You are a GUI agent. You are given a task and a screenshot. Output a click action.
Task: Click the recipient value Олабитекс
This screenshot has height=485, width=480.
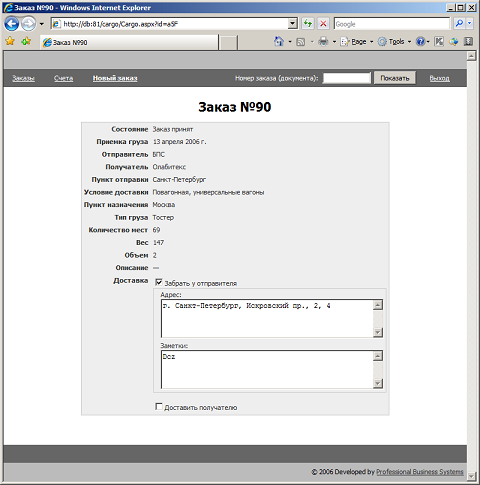[x=169, y=167]
